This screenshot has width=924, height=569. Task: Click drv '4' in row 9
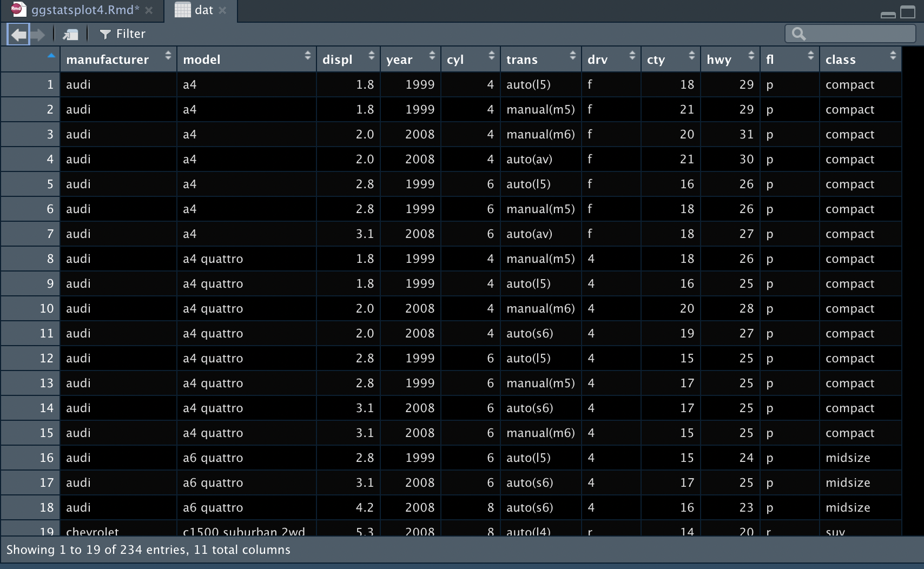coord(591,283)
